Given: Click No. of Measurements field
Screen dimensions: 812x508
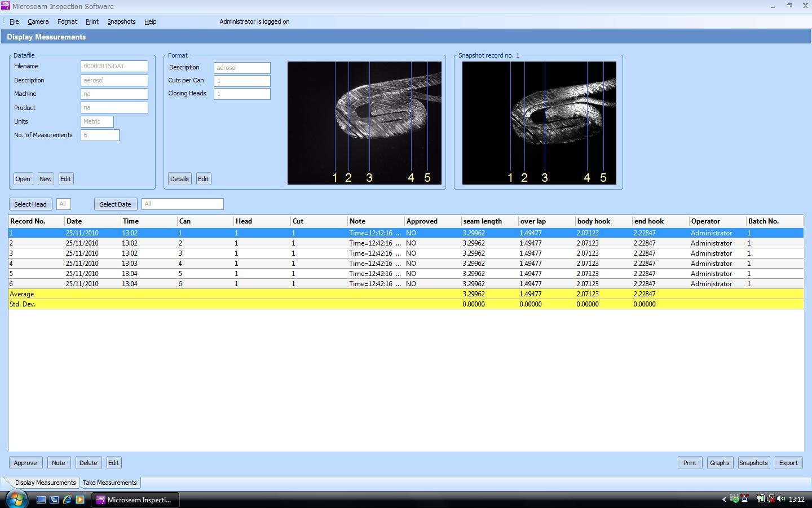Looking at the screenshot, I should pyautogui.click(x=100, y=135).
